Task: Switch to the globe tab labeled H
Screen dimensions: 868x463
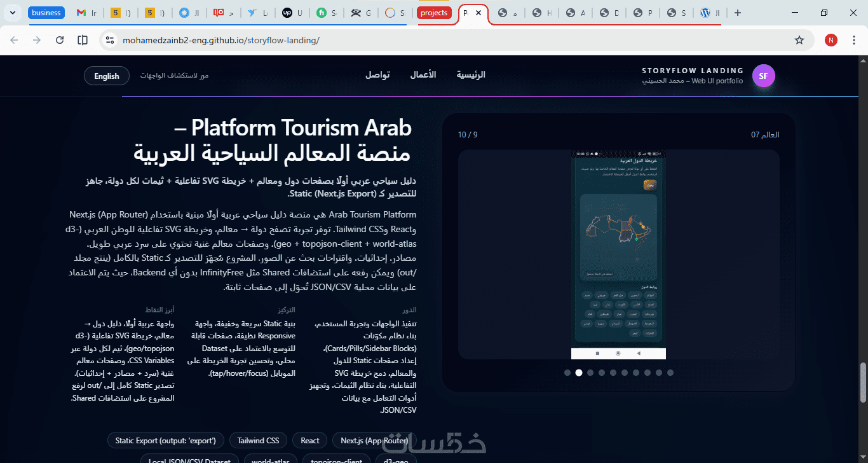Action: tap(542, 13)
